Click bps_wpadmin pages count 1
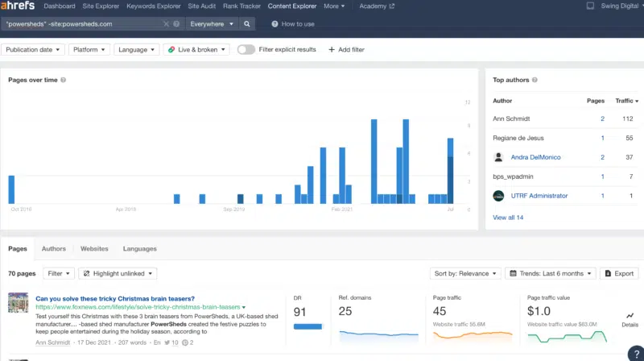This screenshot has width=644, height=361. click(602, 176)
